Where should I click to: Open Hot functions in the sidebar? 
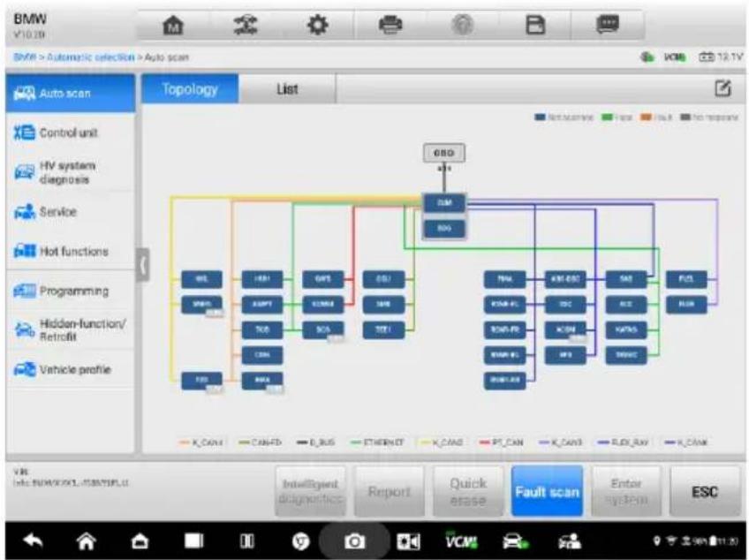pos(71,252)
